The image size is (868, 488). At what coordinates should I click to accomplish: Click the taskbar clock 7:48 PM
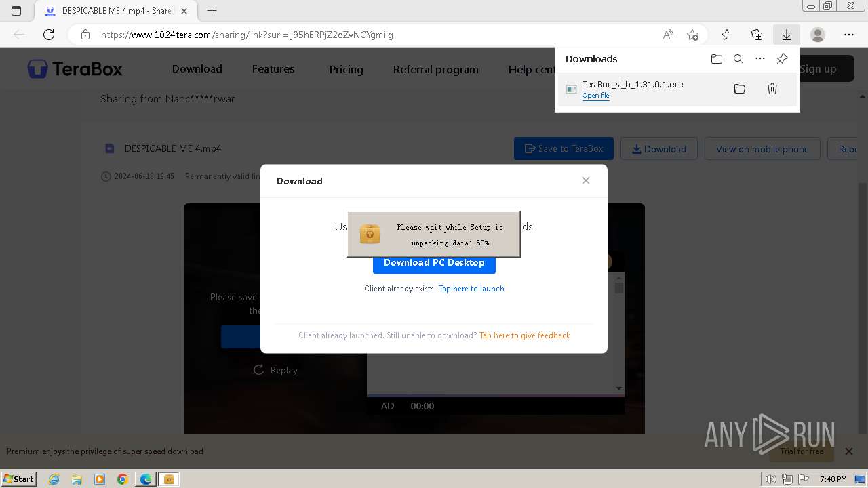pos(833,479)
